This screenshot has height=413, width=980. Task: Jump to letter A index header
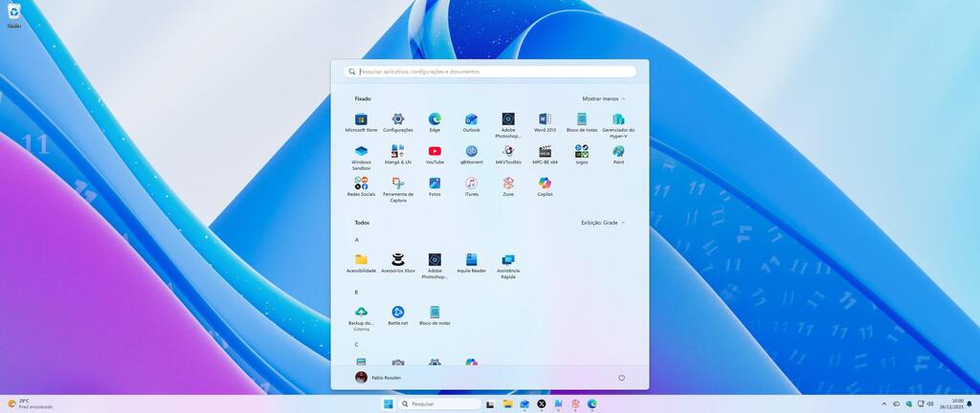coord(357,240)
